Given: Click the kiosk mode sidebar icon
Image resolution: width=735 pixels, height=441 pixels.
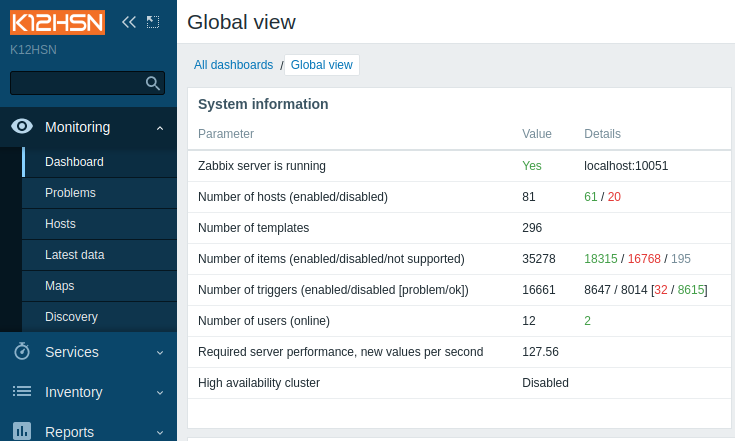Looking at the screenshot, I should [x=153, y=22].
